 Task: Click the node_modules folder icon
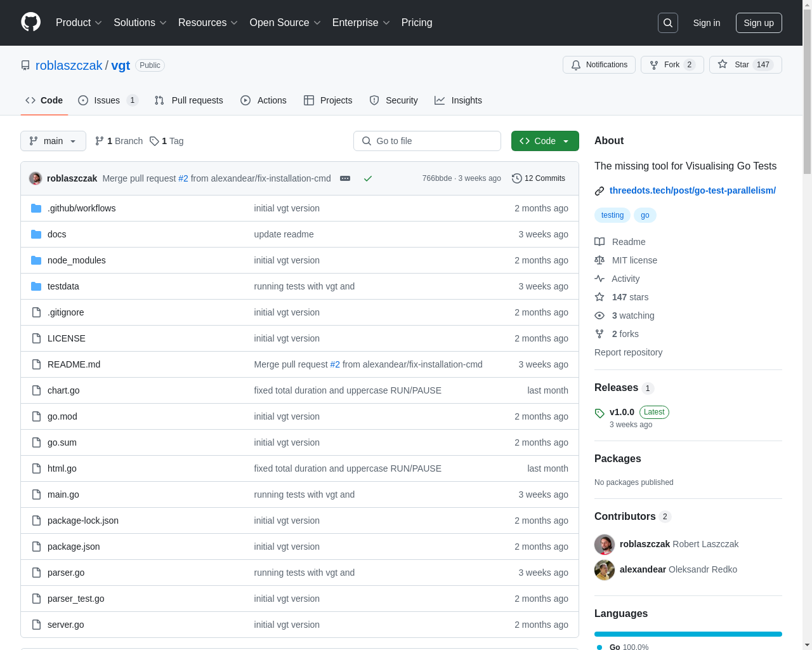[36, 260]
